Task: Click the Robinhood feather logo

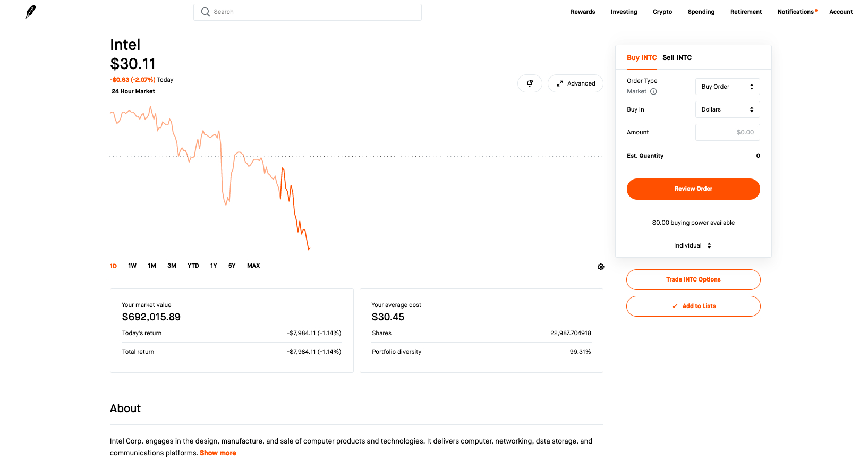Action: (31, 12)
